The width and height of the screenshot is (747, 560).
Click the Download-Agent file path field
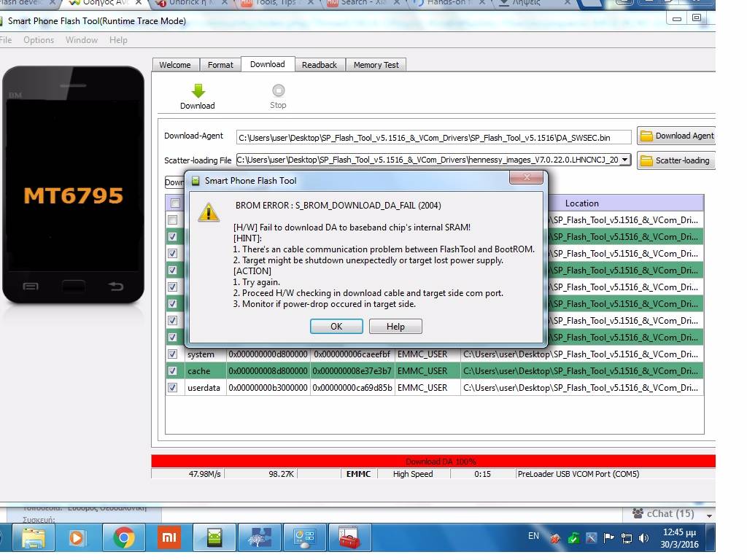pyautogui.click(x=434, y=137)
